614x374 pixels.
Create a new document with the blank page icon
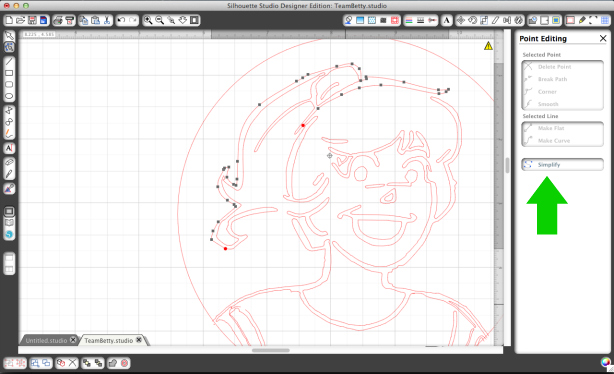point(9,20)
